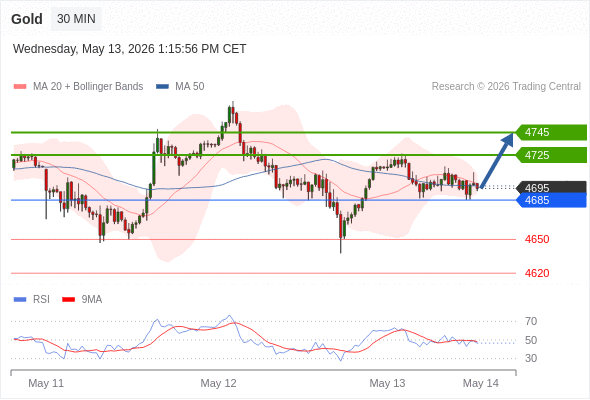Click the chart timestamp text
The height and width of the screenshot is (400, 590).
(x=130, y=49)
